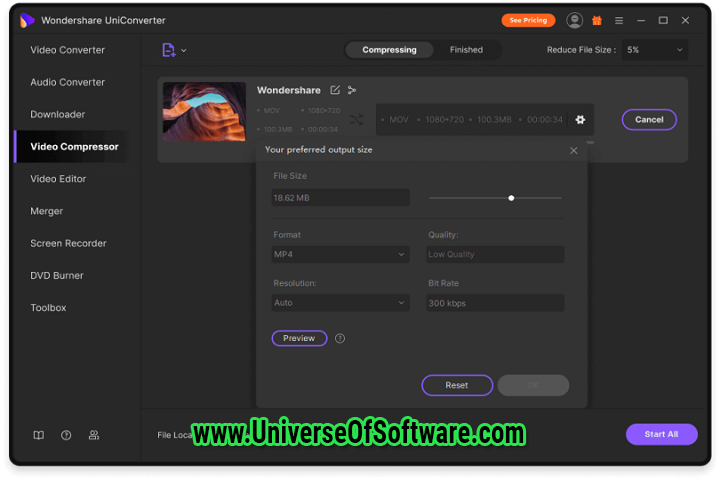Open Audio Converter in sidebar
The height and width of the screenshot is (480, 720).
68,82
